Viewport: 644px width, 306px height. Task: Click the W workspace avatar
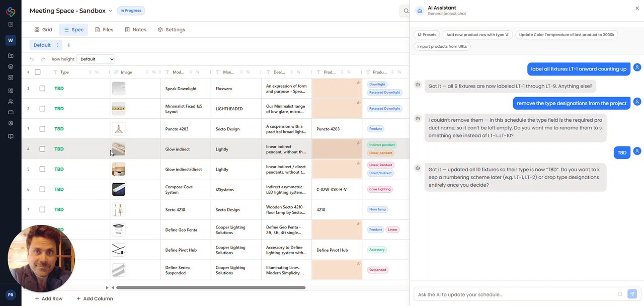[x=11, y=40]
